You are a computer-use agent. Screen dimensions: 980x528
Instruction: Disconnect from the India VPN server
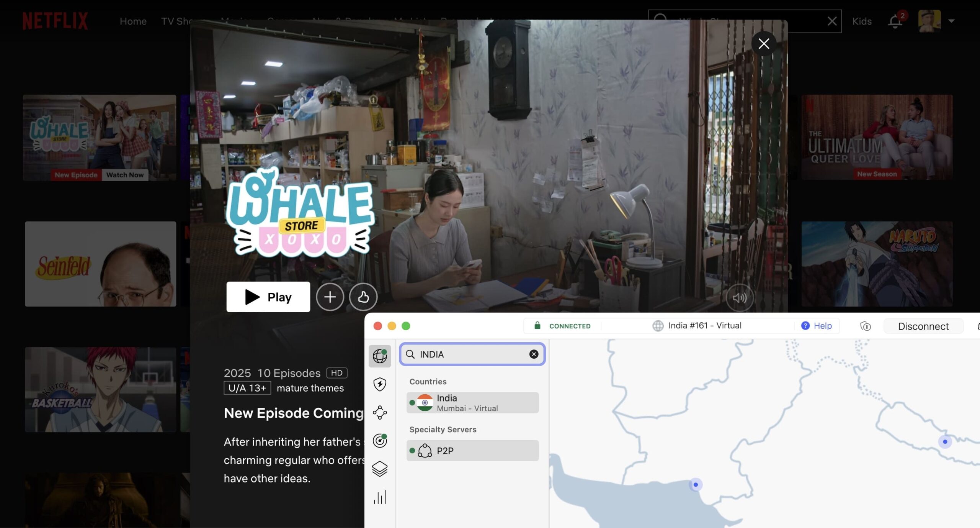click(923, 326)
